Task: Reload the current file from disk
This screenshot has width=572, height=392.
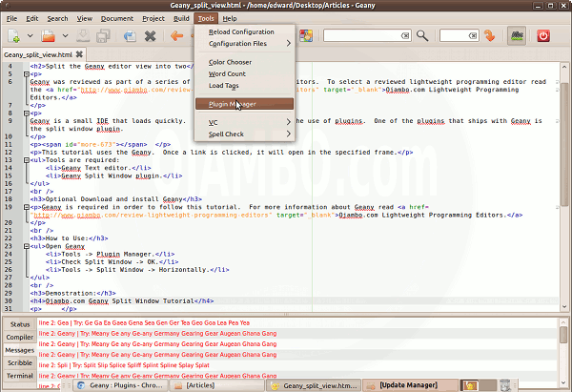Action: pos(130,36)
